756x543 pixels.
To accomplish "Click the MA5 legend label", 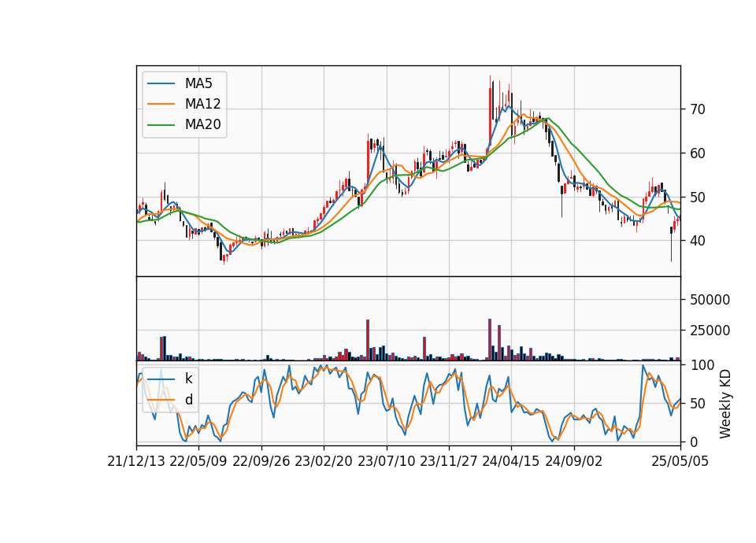I will coord(198,83).
